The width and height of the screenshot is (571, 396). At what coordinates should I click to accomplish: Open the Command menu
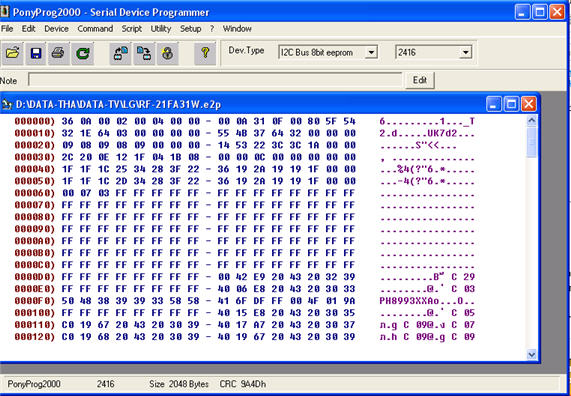point(95,29)
